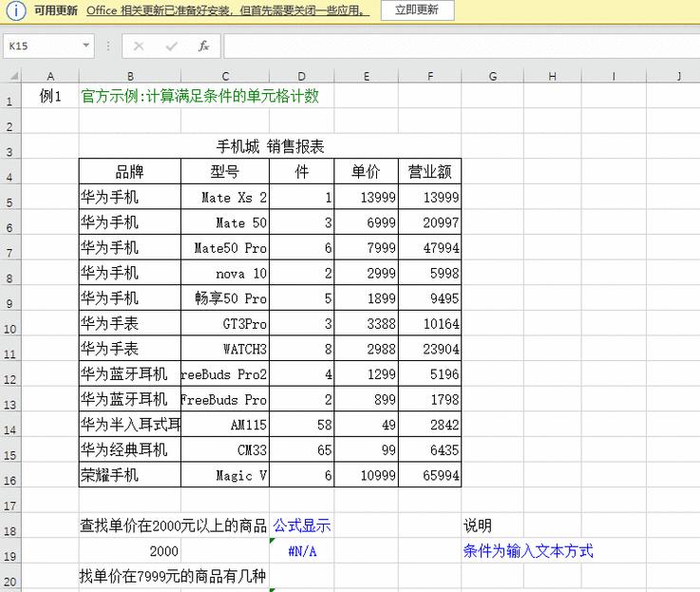The width and height of the screenshot is (700, 592).
Task: Click the 型号 header cell
Action: pyautogui.click(x=225, y=172)
